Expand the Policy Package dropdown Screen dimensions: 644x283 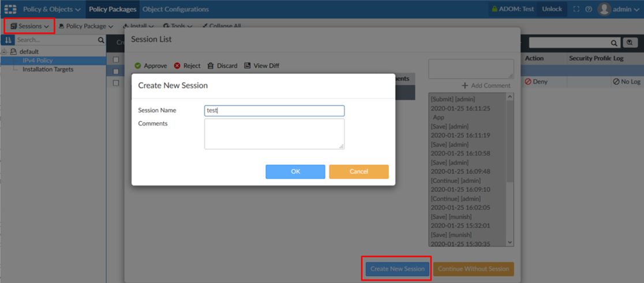(86, 26)
